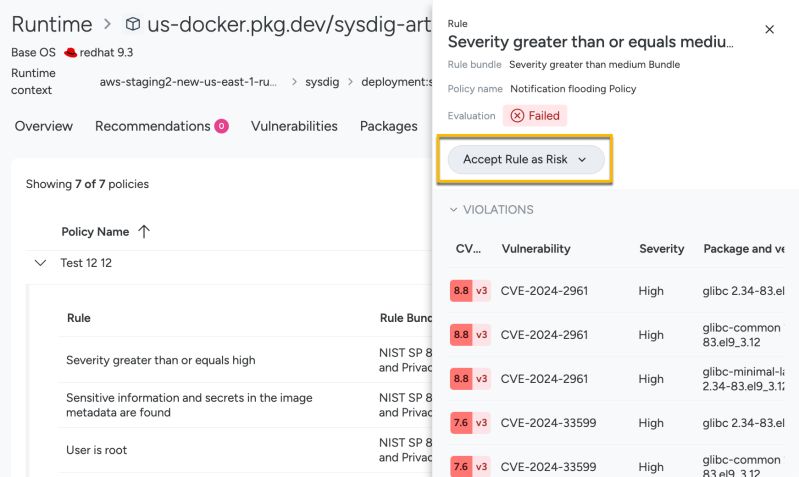The image size is (799, 477).
Task: Click the Rule column header
Action: click(x=78, y=318)
